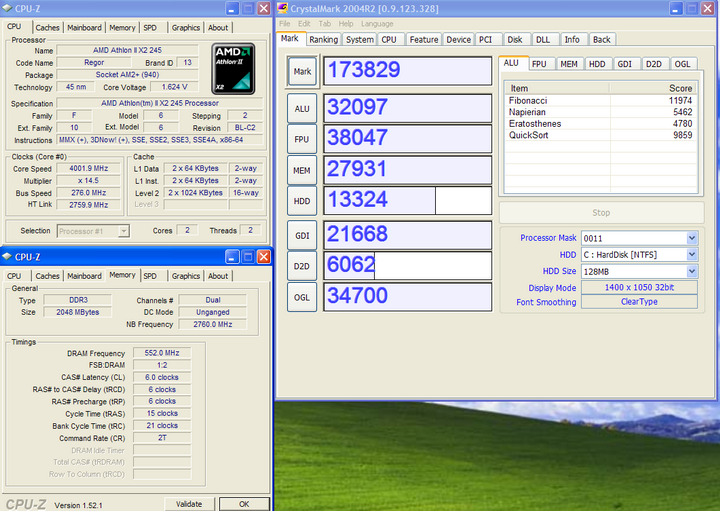Image resolution: width=720 pixels, height=511 pixels.
Task: Switch to the System tab in CrystalMark
Action: click(x=360, y=39)
